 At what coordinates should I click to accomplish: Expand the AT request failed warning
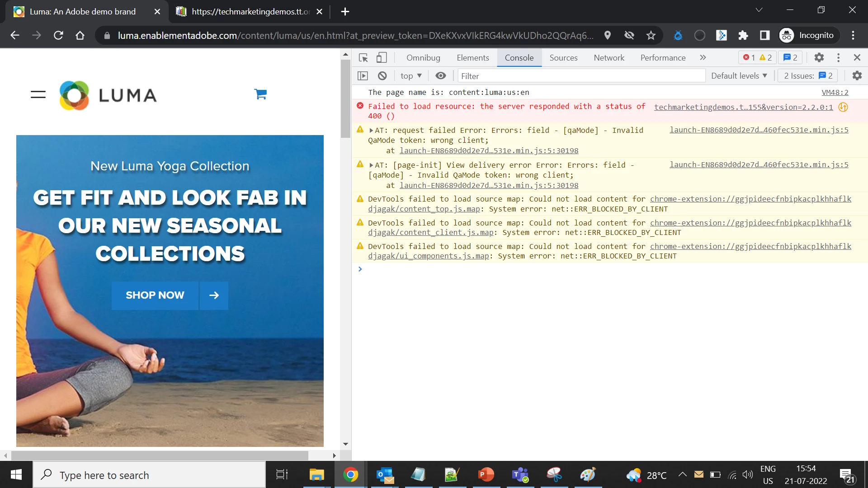[x=371, y=131]
